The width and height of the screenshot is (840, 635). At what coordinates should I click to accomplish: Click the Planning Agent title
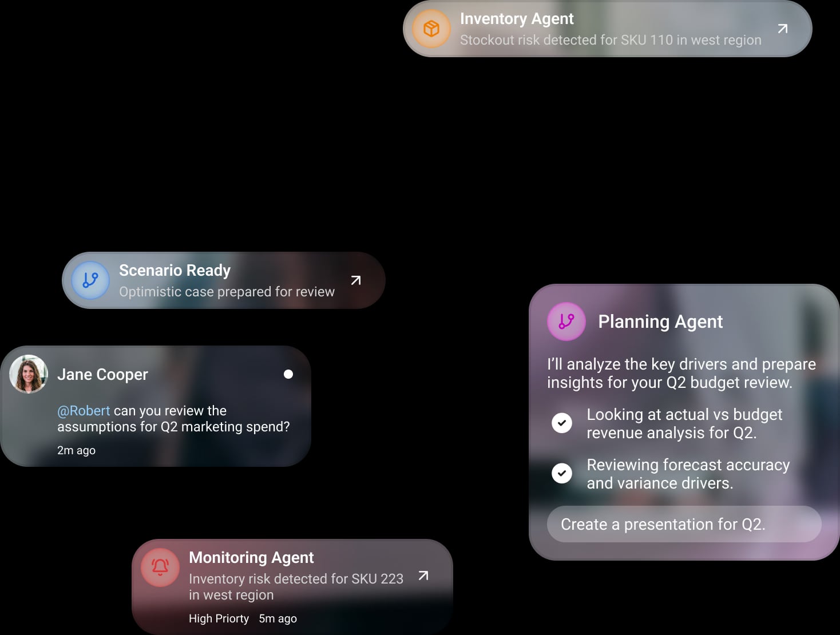pos(660,322)
